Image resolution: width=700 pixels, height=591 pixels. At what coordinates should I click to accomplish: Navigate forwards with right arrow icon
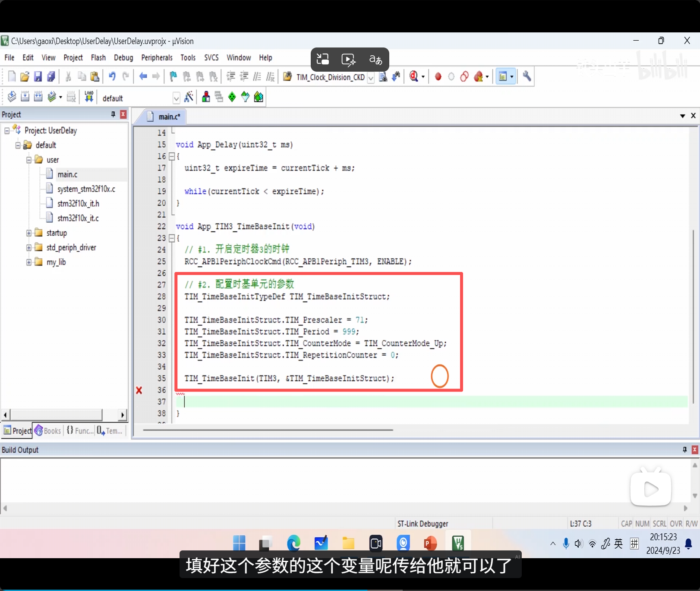(156, 76)
